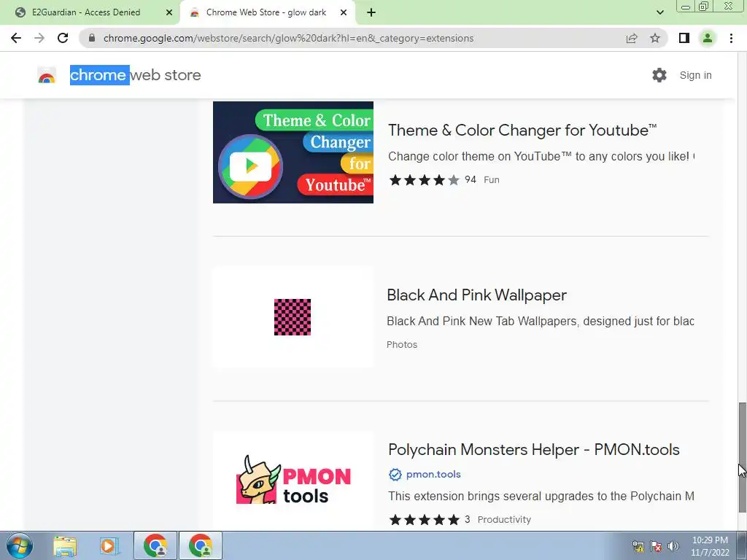
Task: Click the forward navigation arrow
Action: 39,38
